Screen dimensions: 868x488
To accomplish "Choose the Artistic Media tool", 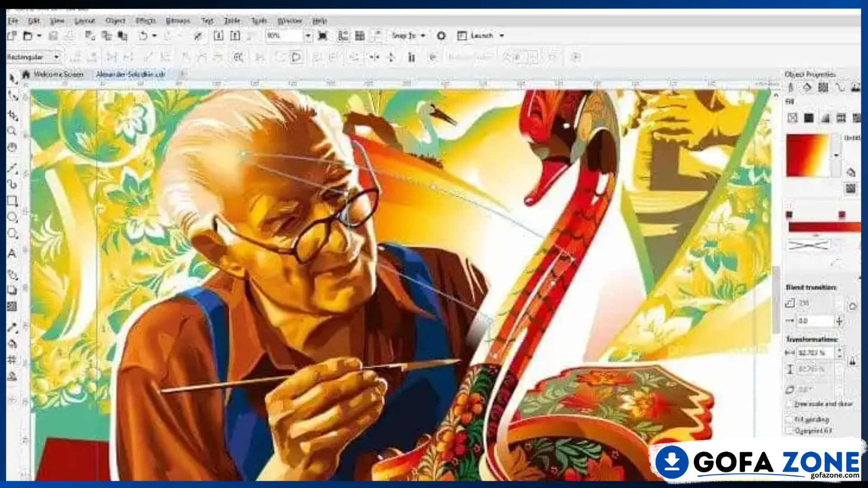I will coord(12,184).
